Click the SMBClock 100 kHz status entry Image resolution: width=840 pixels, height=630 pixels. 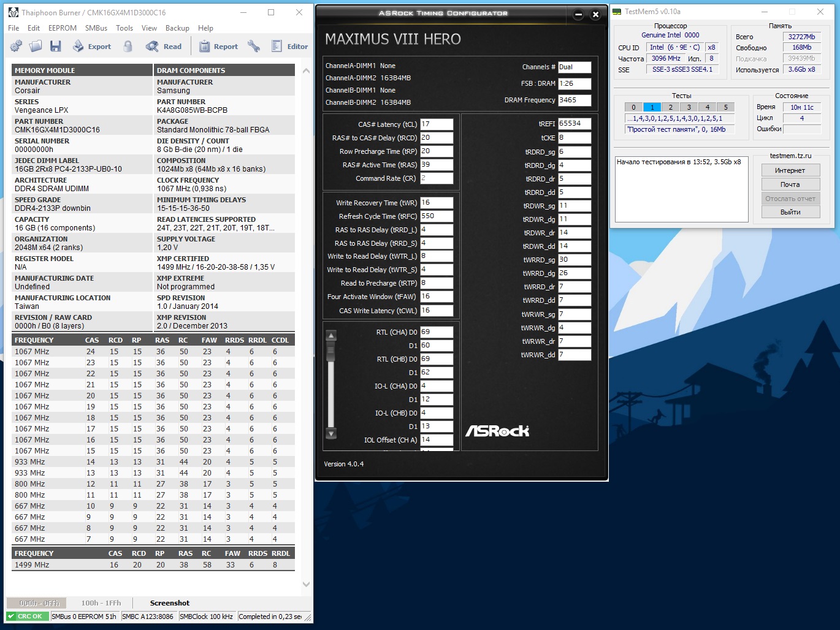[x=207, y=617]
